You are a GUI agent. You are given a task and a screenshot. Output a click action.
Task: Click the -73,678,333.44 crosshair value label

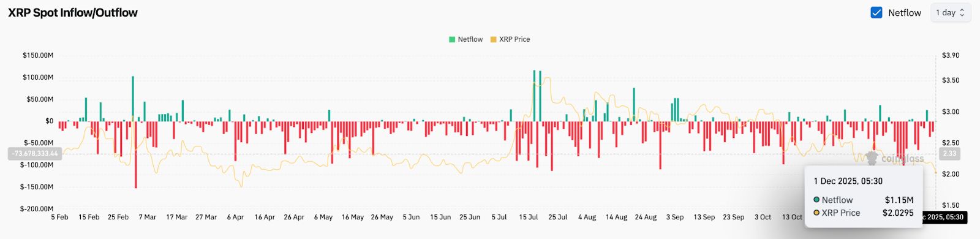click(x=36, y=154)
